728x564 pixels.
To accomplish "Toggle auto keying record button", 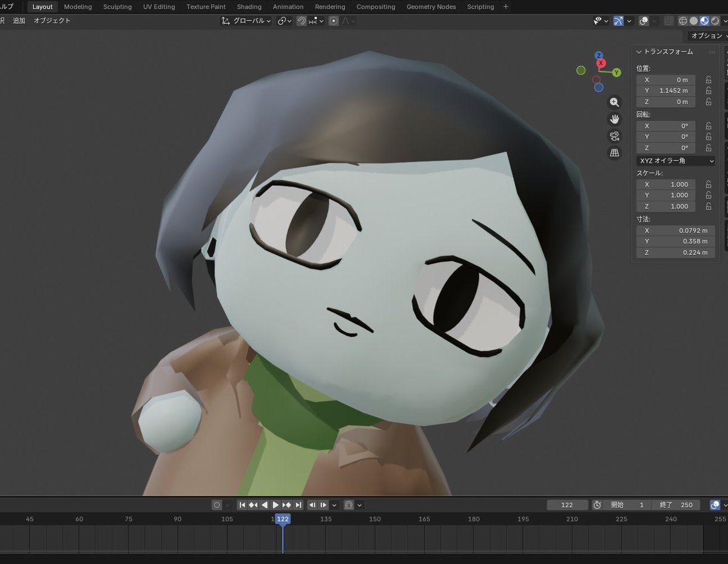I will pos(217,505).
